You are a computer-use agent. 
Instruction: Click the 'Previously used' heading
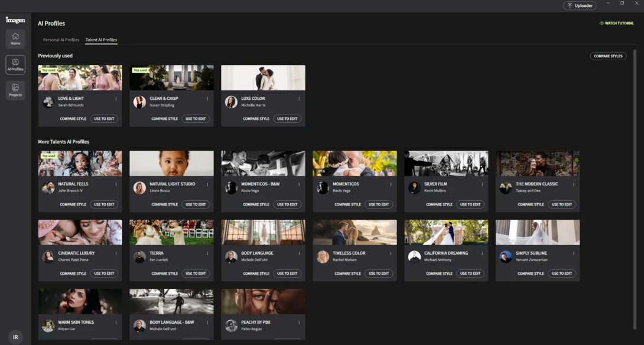click(x=56, y=56)
